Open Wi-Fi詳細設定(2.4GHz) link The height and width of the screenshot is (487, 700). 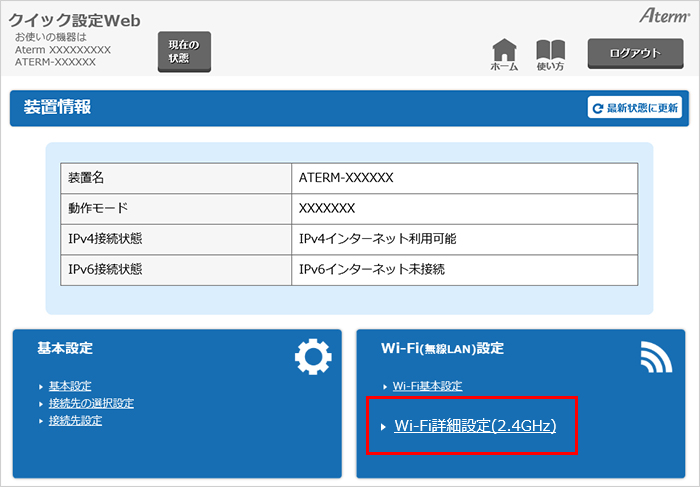[475, 426]
